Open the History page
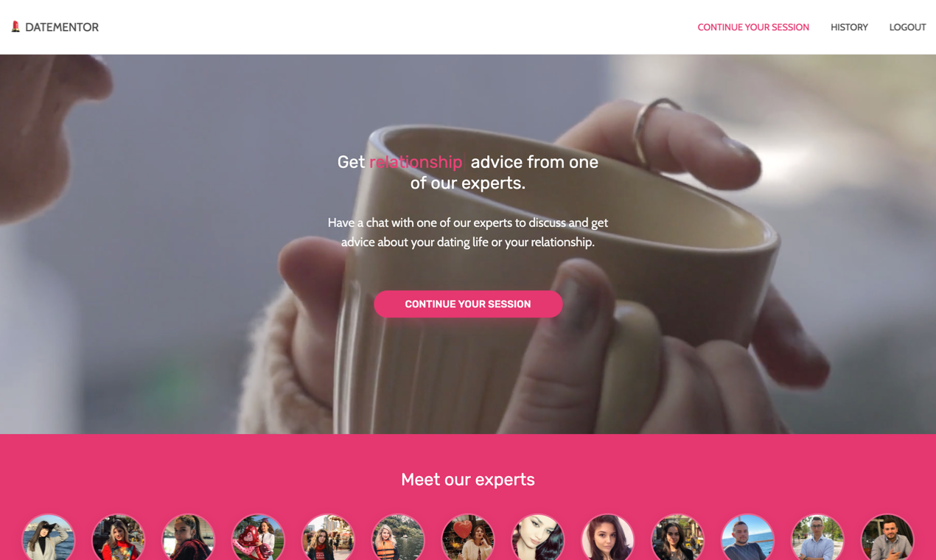This screenshot has width=936, height=560. click(849, 27)
